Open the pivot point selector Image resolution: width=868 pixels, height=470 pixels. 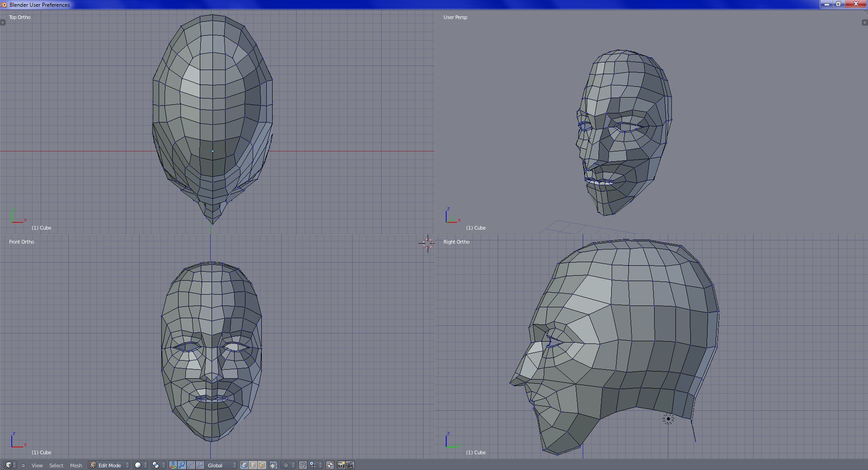[x=158, y=465]
